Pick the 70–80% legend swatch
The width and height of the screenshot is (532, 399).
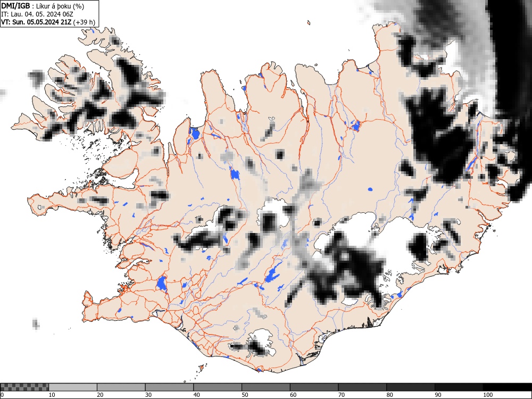pos(362,387)
